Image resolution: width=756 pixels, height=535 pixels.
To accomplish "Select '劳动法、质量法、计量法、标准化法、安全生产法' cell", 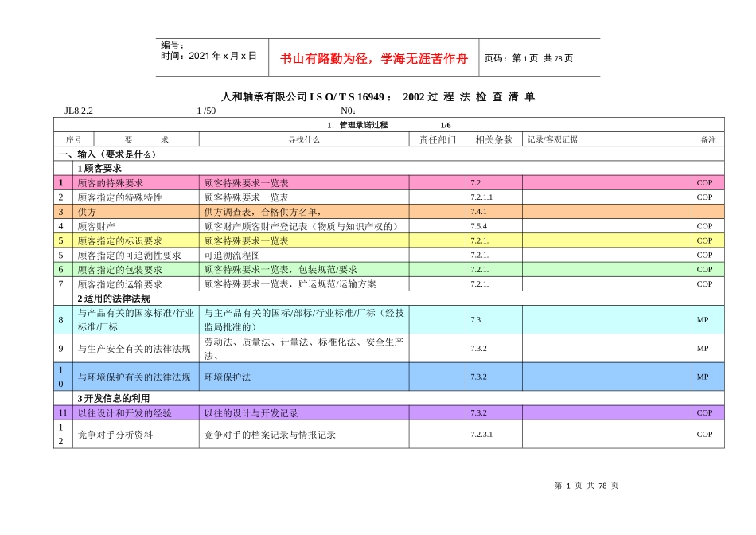I will 304,348.
